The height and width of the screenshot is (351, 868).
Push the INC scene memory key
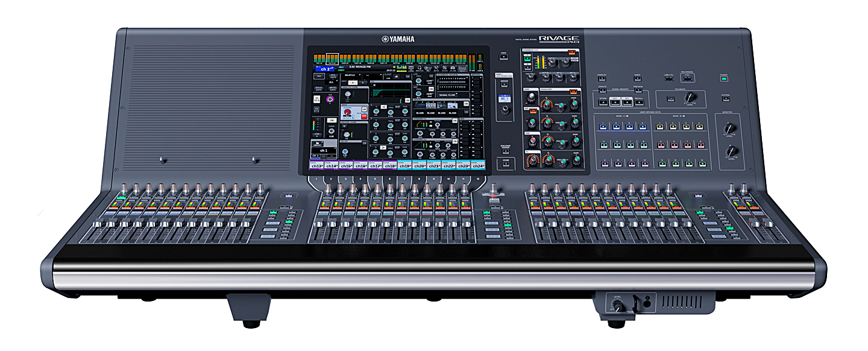click(627, 102)
